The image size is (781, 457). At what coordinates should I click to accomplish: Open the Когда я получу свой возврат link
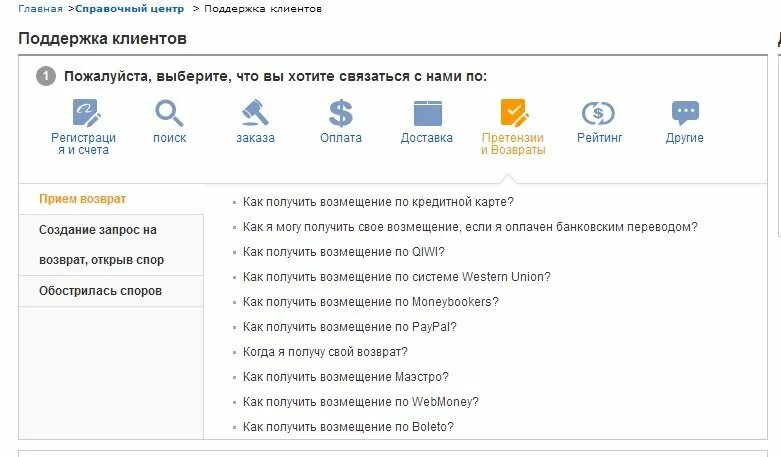pos(325,352)
